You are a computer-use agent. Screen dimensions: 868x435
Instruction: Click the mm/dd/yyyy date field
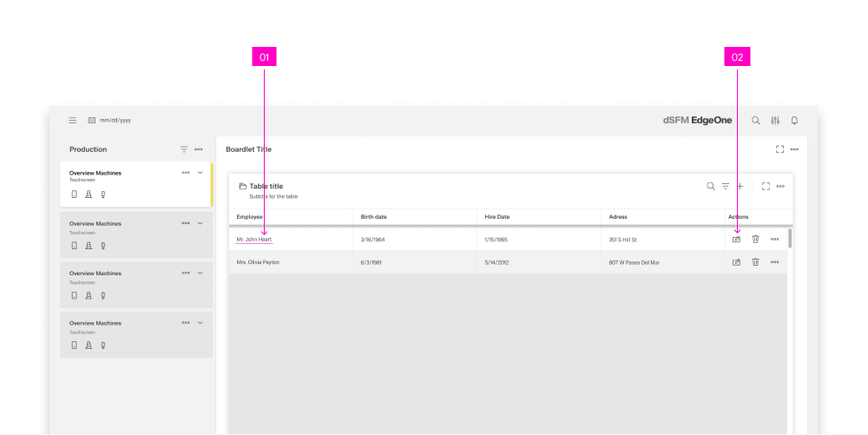click(x=115, y=120)
